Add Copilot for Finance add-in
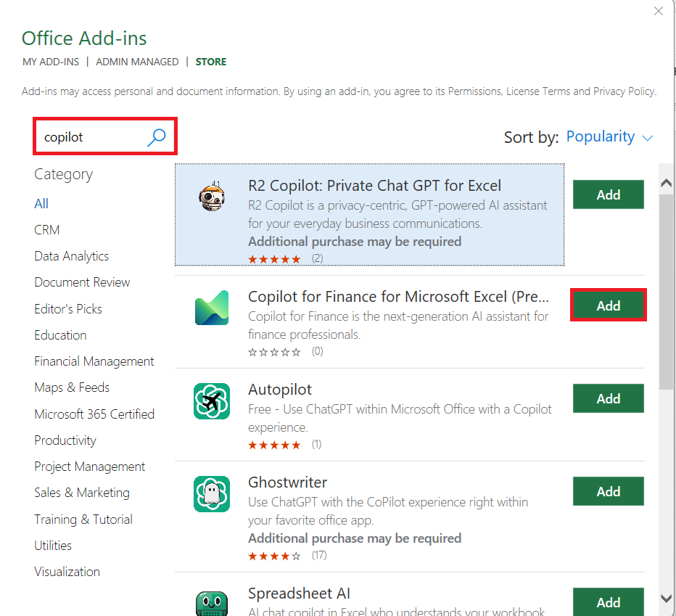 click(609, 305)
